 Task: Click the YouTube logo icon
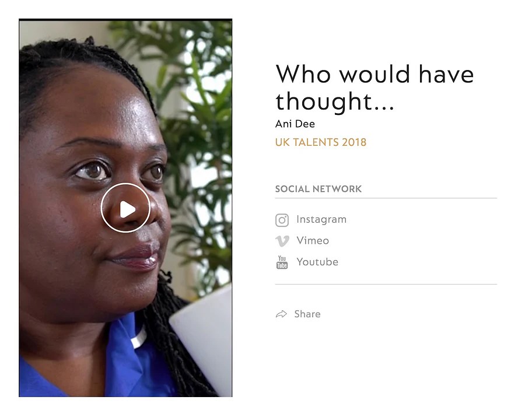click(x=282, y=262)
